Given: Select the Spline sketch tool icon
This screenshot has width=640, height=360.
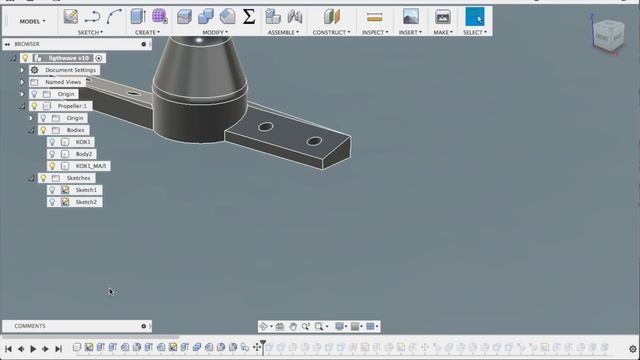Looking at the screenshot, I should tap(114, 17).
